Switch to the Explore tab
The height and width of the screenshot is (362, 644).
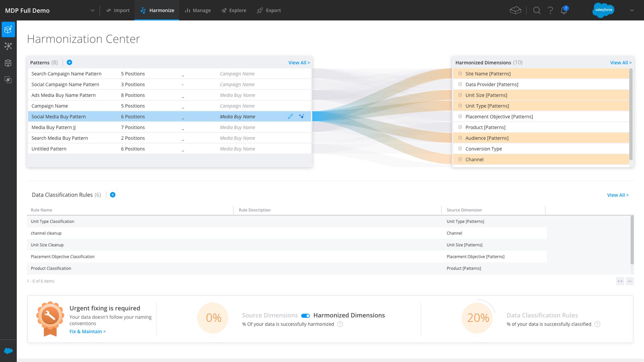[234, 10]
